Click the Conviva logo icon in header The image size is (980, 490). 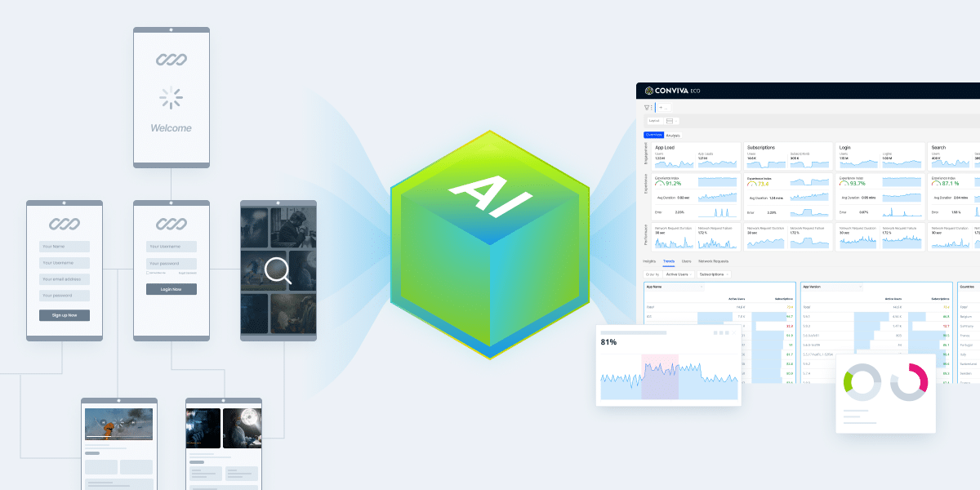(650, 91)
